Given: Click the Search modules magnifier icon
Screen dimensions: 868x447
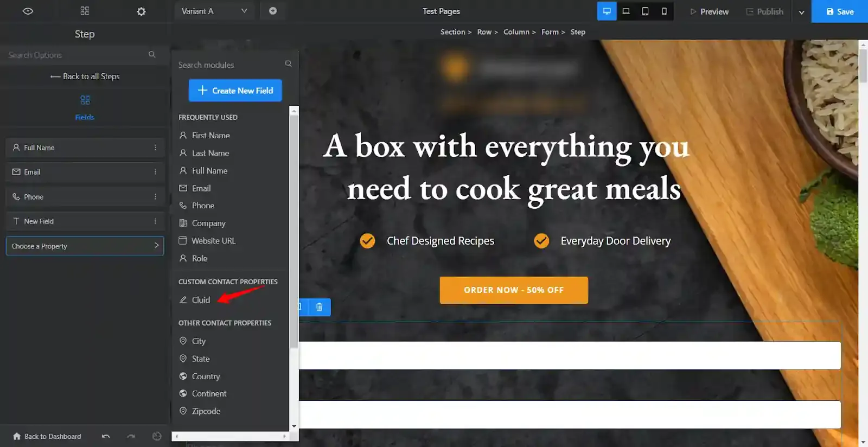Looking at the screenshot, I should coord(289,64).
